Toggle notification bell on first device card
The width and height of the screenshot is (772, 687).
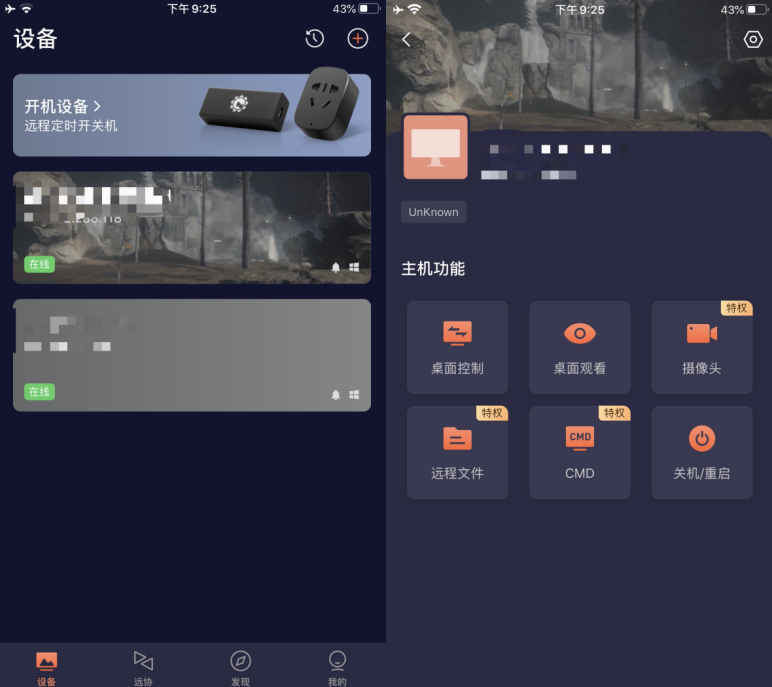335,267
